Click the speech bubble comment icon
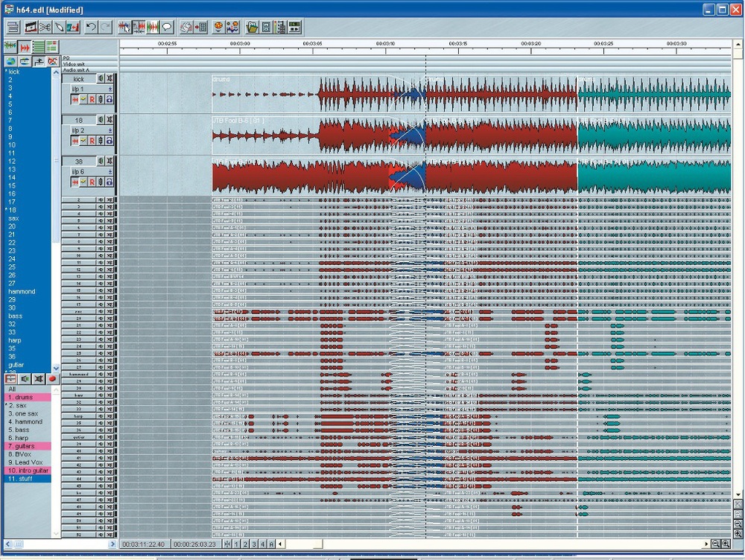The width and height of the screenshot is (745, 560). tap(167, 28)
